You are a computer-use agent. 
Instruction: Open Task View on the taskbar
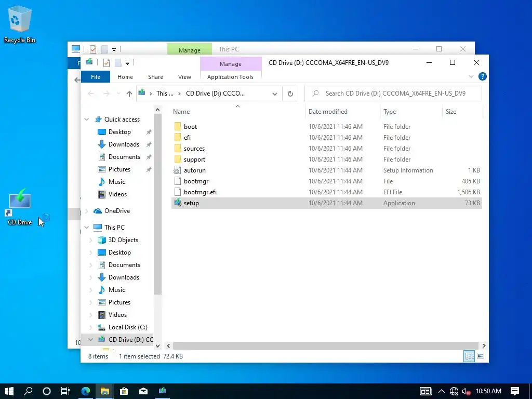pyautogui.click(x=65, y=391)
